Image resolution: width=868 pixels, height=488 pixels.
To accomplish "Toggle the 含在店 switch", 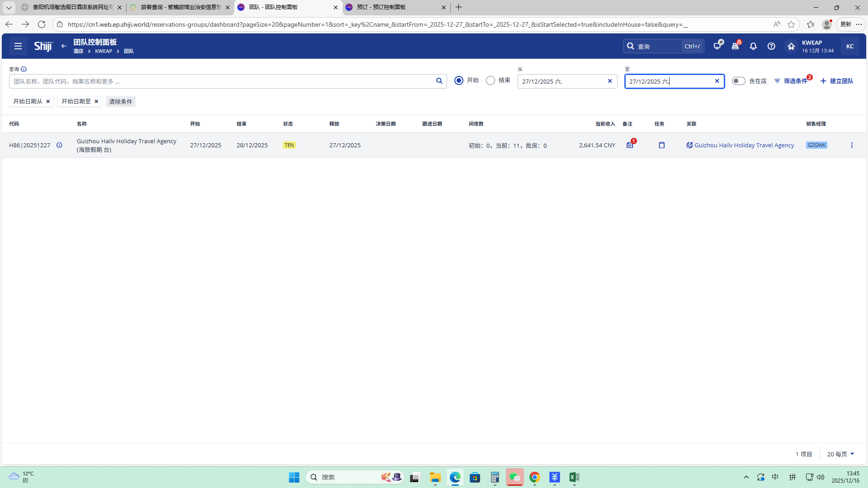I will 738,81.
